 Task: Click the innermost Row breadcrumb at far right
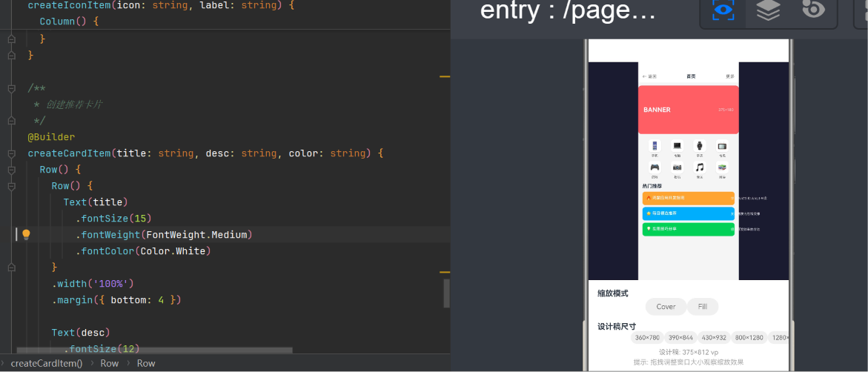[146, 363]
